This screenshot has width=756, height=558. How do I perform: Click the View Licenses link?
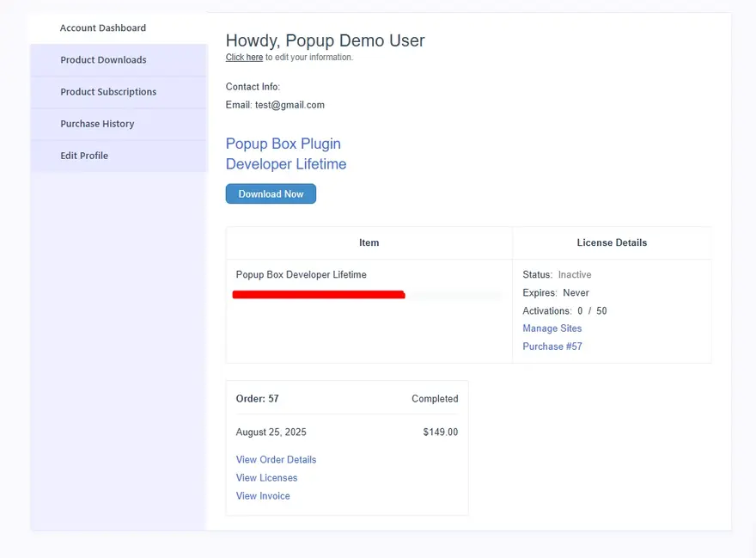pos(266,478)
